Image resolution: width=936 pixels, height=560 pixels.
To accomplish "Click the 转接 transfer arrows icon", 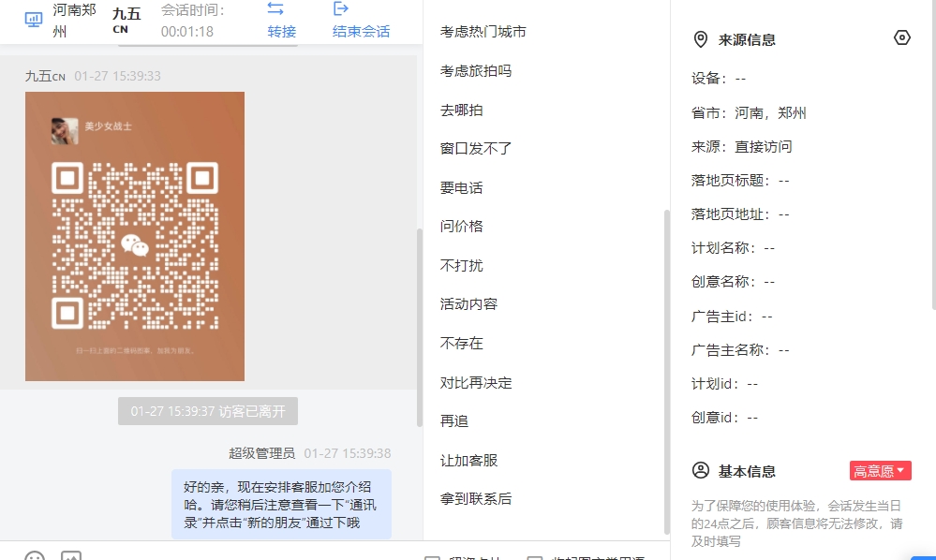I will (275, 8).
